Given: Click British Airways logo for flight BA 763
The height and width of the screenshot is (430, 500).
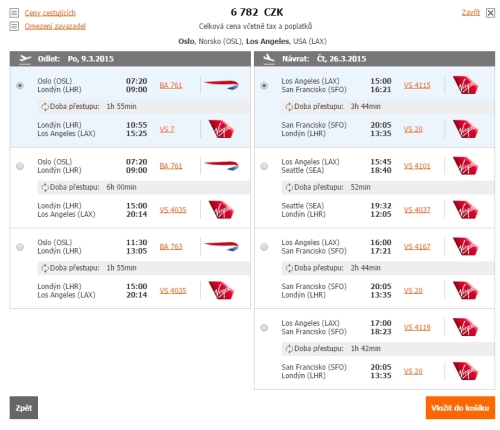Looking at the screenshot, I should point(221,247).
